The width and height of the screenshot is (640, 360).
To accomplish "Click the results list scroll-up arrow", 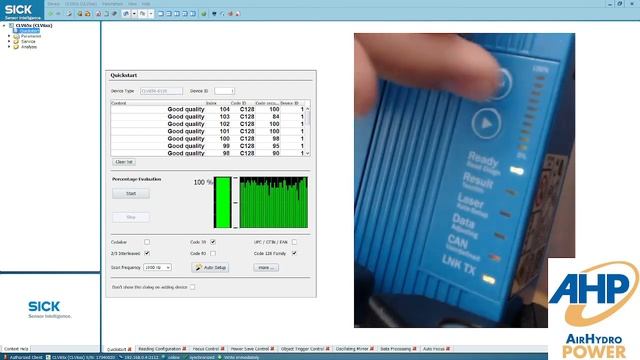I will point(308,109).
